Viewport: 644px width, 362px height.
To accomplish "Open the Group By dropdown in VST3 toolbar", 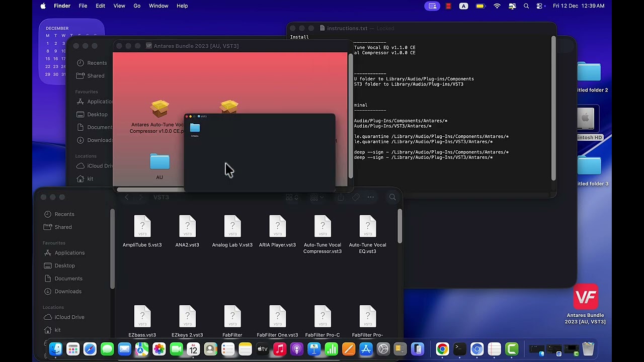I will 316,197.
